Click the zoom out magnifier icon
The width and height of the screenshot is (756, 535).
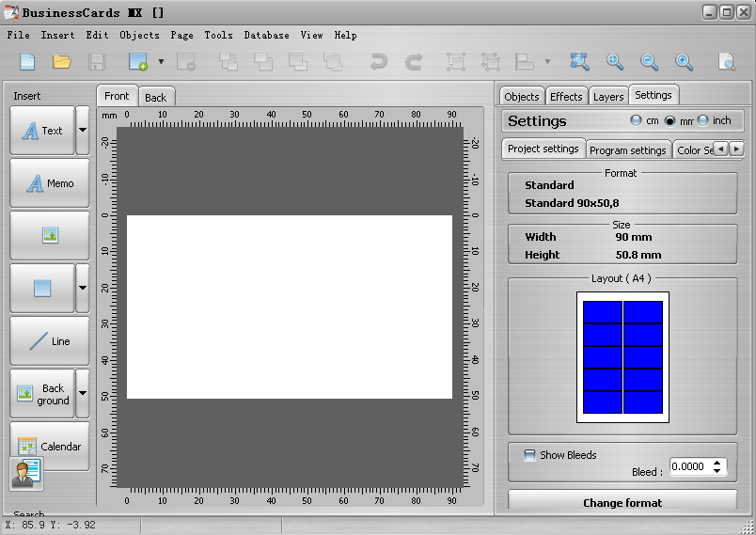[649, 62]
